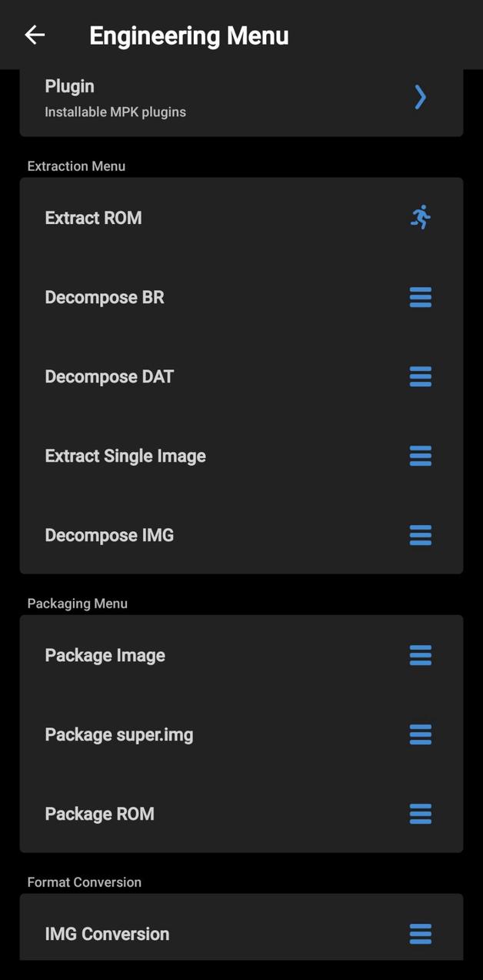This screenshot has height=980, width=483.
Task: Tap the list icon beside Extract Single Image
Action: (x=420, y=456)
